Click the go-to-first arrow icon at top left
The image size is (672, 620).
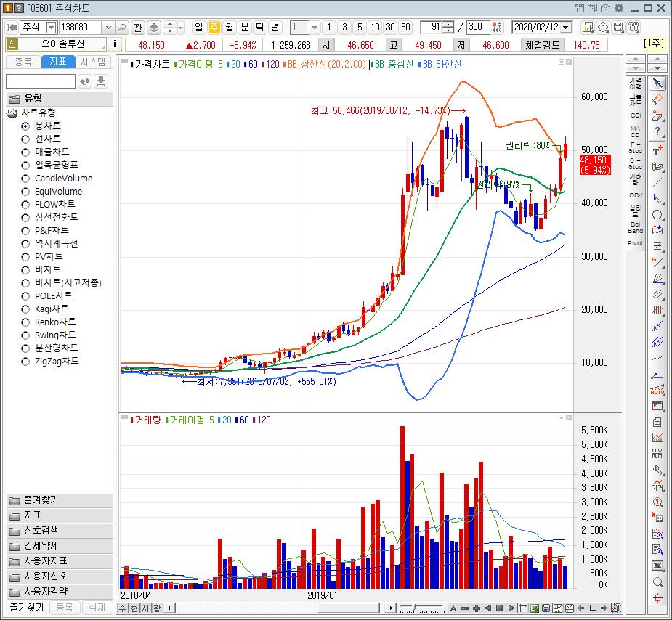point(12,28)
